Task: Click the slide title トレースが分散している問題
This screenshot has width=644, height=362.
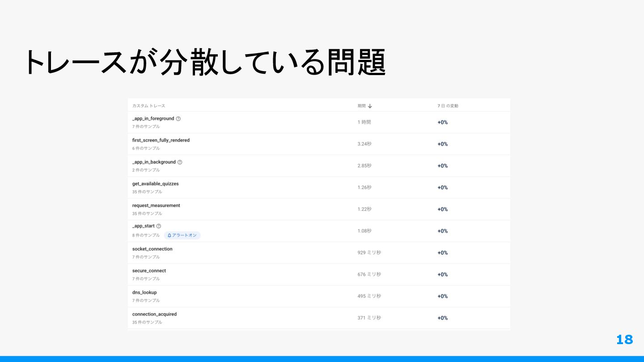Action: click(x=205, y=62)
